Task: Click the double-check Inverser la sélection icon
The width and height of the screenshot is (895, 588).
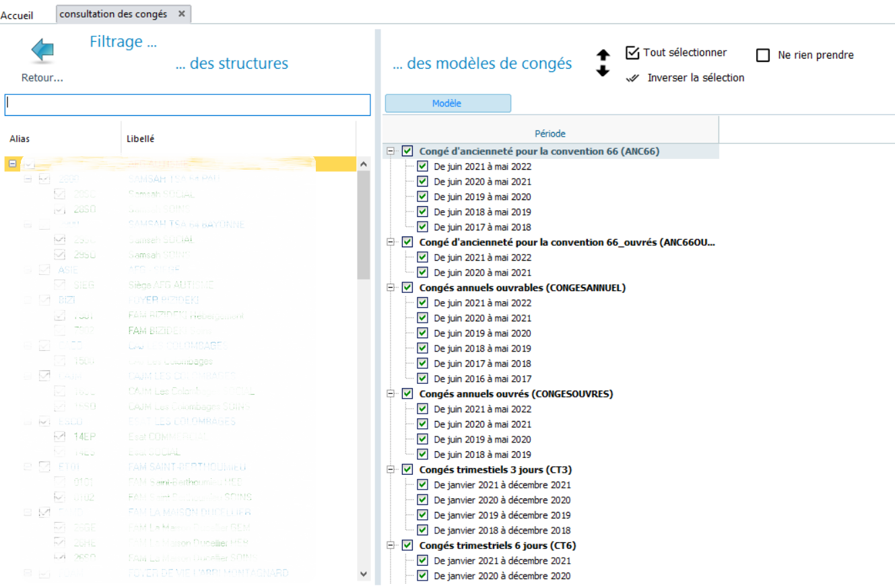Action: point(632,78)
